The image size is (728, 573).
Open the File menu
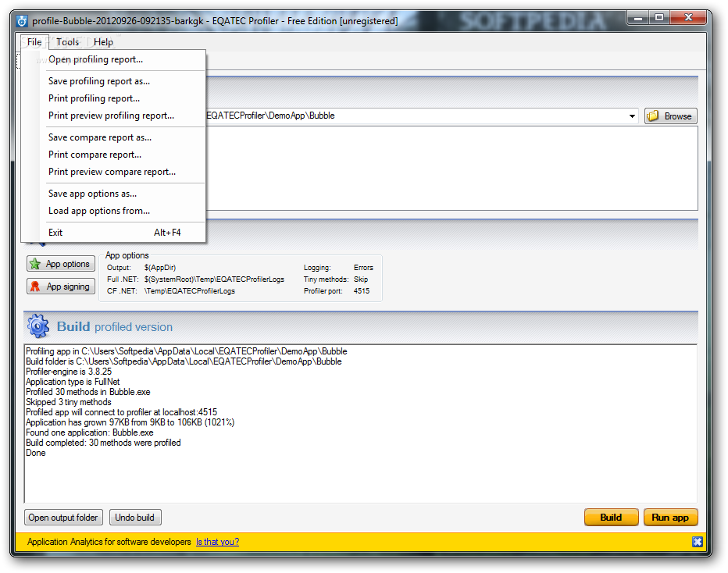34,42
